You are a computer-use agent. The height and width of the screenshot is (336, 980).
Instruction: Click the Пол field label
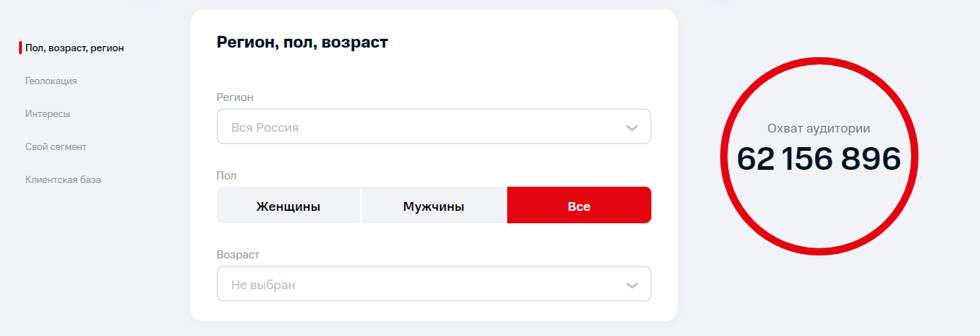tap(227, 176)
